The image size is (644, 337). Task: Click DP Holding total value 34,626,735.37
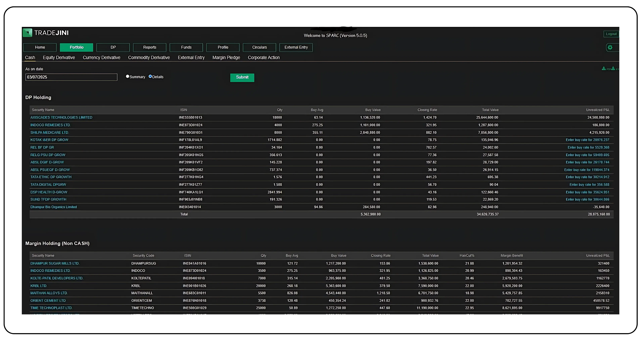pos(488,214)
